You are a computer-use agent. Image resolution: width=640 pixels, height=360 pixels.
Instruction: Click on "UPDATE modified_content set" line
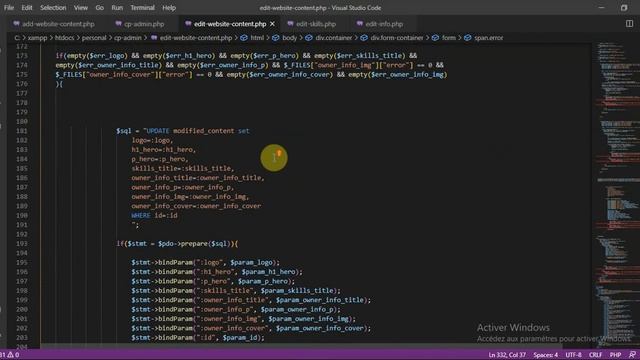point(198,131)
